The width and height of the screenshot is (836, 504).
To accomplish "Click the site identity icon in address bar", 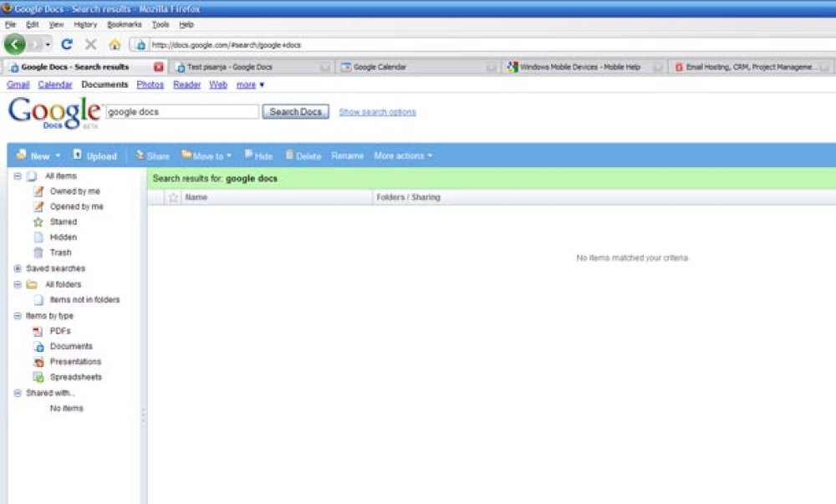I will coord(140,45).
